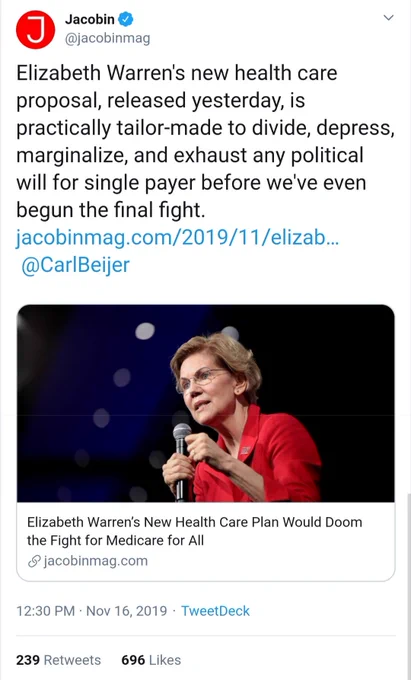Open the TweetDeck source link

click(215, 611)
